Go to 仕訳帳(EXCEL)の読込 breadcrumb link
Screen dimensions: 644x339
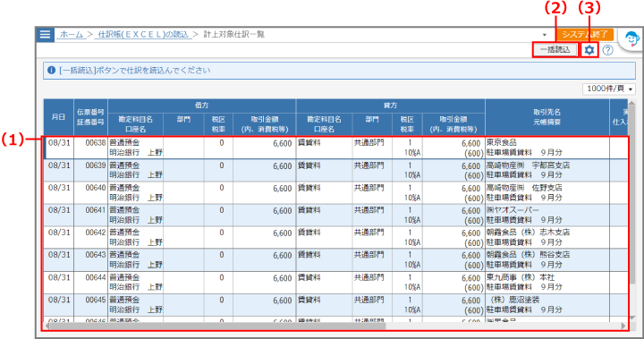143,35
